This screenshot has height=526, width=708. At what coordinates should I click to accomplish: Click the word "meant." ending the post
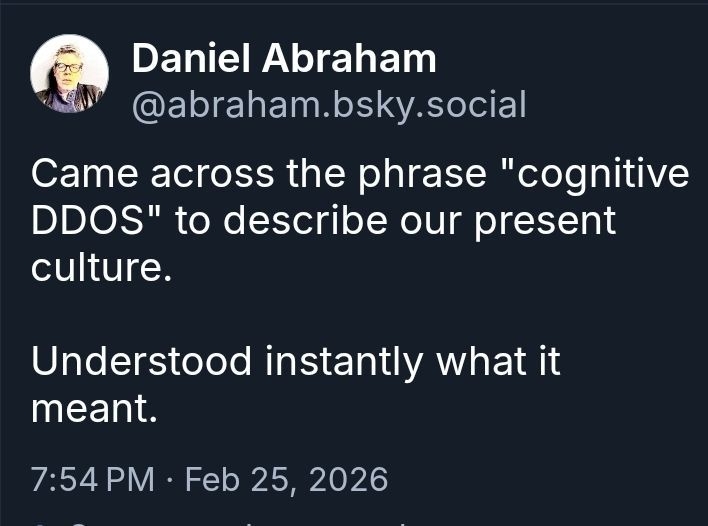tap(94, 408)
